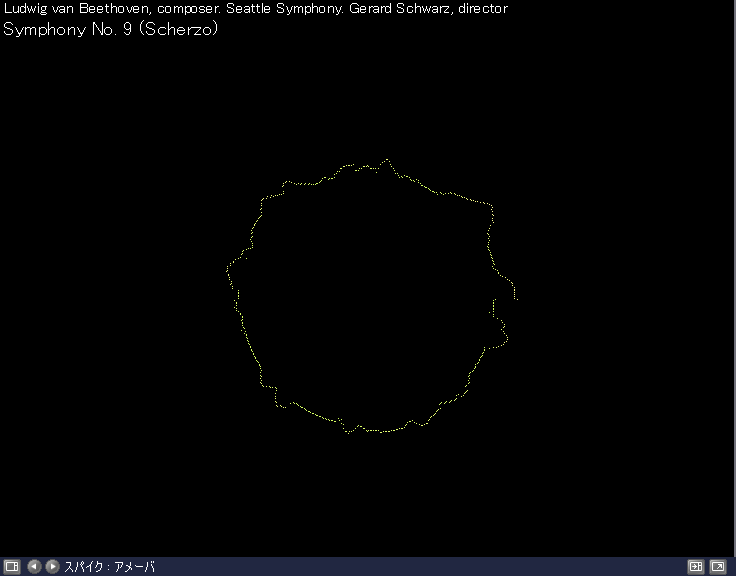Click the yellow amoeba outline's top spike
Image resolution: width=736 pixels, height=576 pixels.
[388, 160]
